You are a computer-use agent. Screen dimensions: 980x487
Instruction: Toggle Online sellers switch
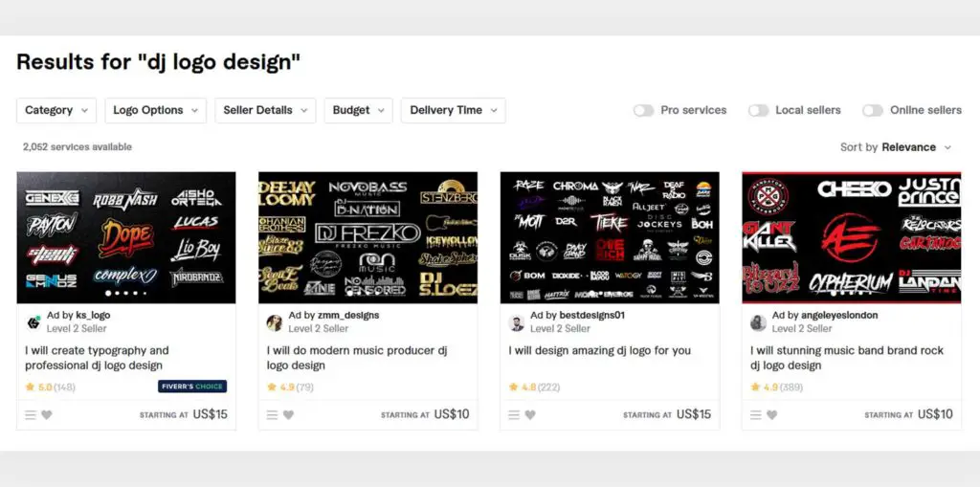[873, 111]
